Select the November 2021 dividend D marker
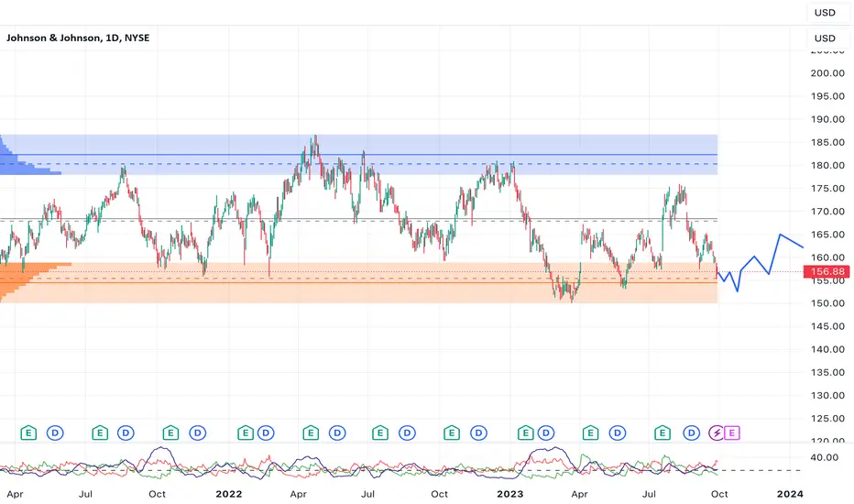This screenshot has width=854, height=504. coord(198,433)
